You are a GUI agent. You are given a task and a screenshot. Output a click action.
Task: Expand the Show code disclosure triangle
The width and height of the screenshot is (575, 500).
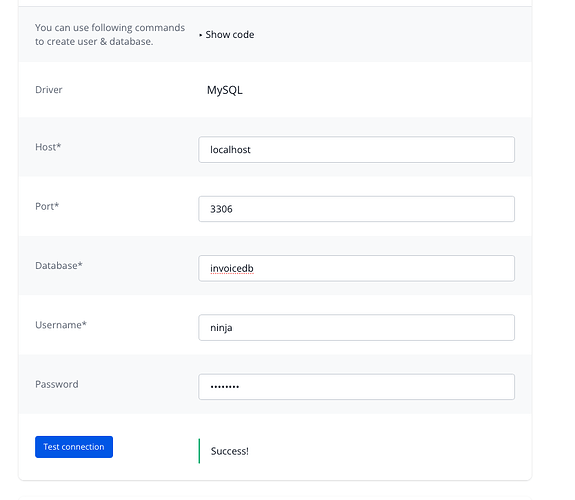click(201, 35)
